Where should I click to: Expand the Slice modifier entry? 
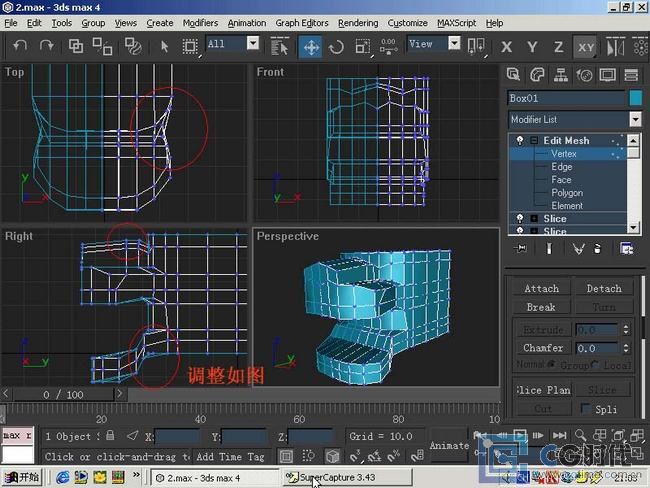pyautogui.click(x=535, y=218)
